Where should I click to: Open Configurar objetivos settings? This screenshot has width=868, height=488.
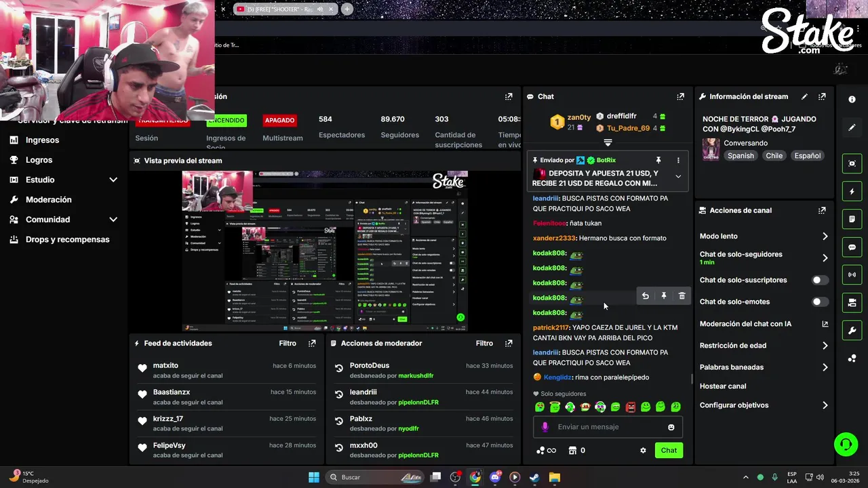coord(764,405)
